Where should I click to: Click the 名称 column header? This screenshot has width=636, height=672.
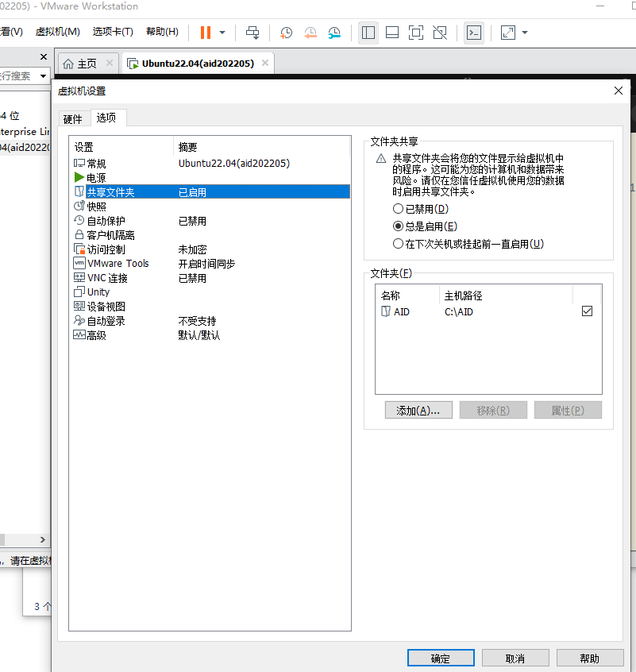[407, 295]
